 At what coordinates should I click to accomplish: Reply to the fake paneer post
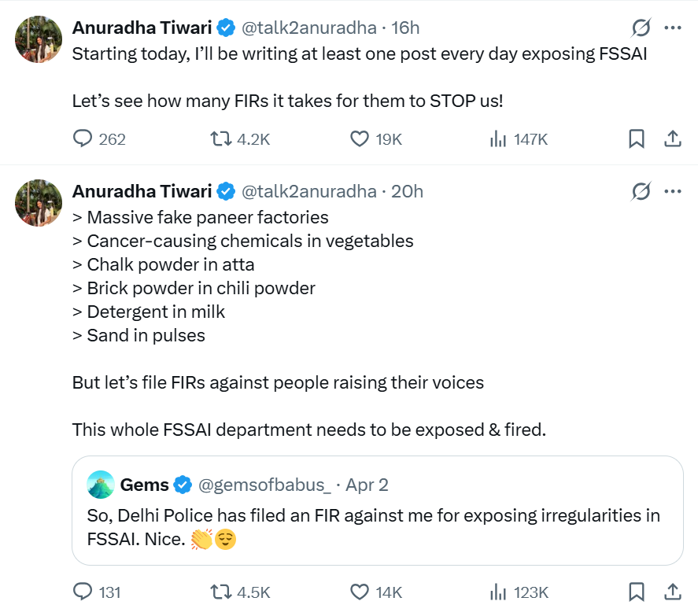pyautogui.click(x=83, y=592)
